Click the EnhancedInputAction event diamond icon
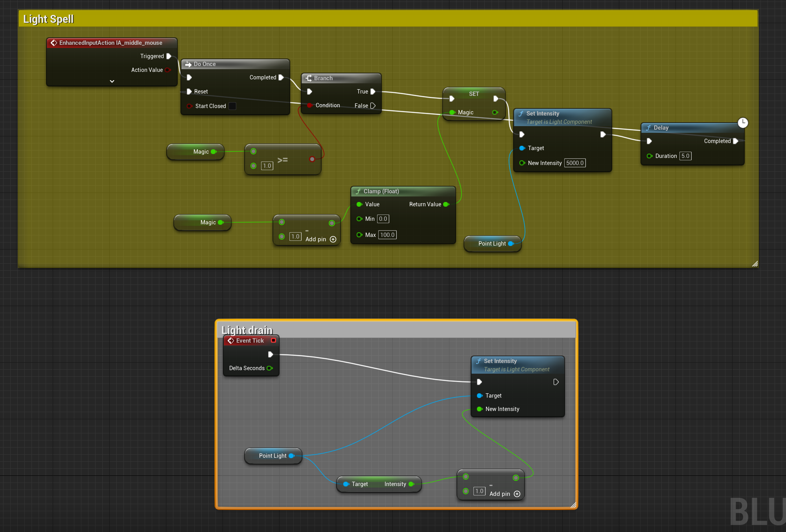786x532 pixels. tap(54, 43)
